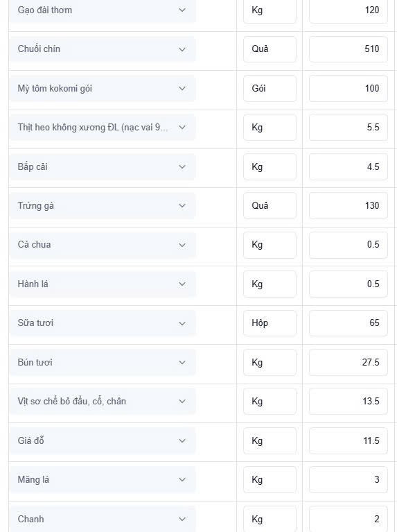The width and height of the screenshot is (397, 532).
Task: Click the Hộp unit field for Sữa tươi
Action: [x=270, y=323]
